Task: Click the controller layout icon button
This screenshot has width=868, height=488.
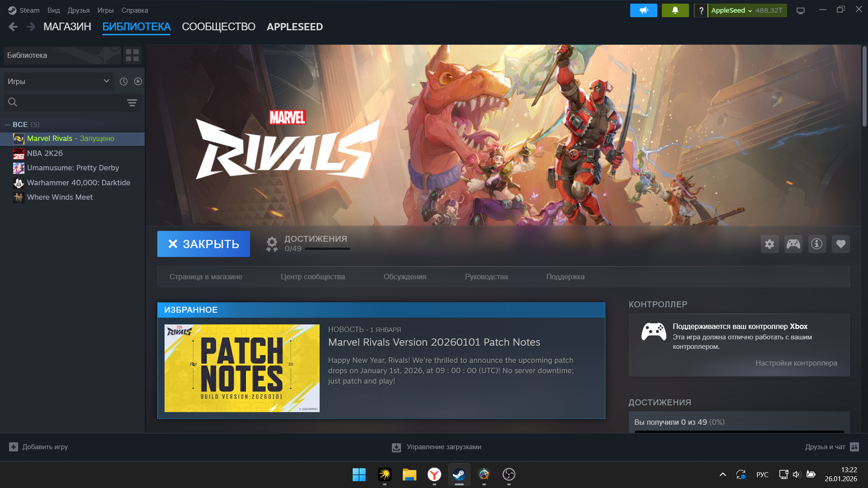Action: pyautogui.click(x=793, y=244)
